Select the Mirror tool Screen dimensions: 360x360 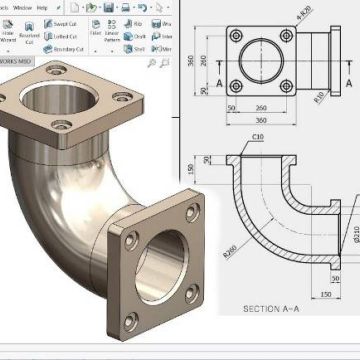tap(161, 49)
